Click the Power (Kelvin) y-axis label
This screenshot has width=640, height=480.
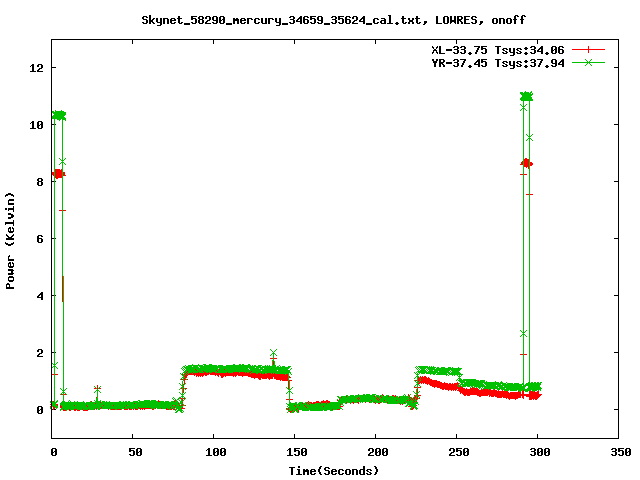tap(10, 241)
